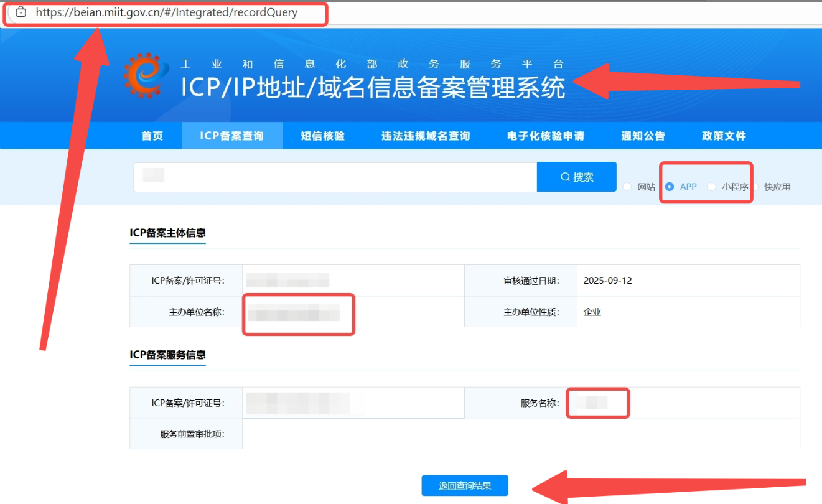This screenshot has width=822, height=504.
Task: Choose the 快应用 radio option
Action: click(755, 187)
